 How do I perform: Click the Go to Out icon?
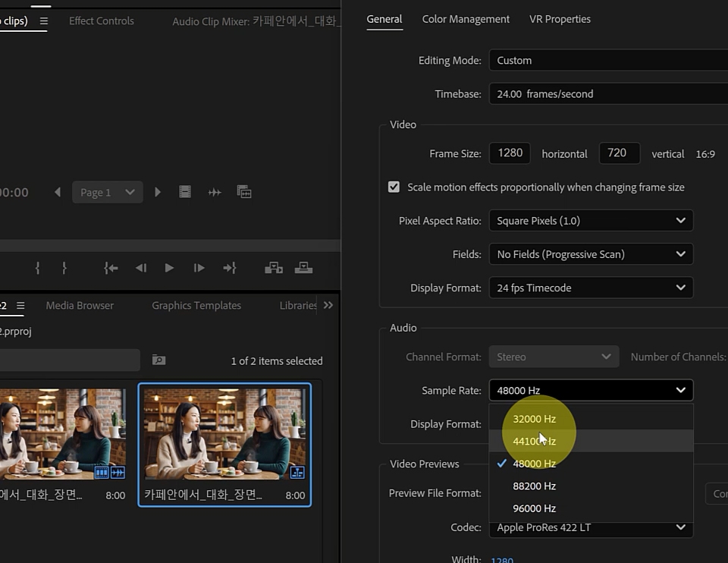(x=230, y=268)
